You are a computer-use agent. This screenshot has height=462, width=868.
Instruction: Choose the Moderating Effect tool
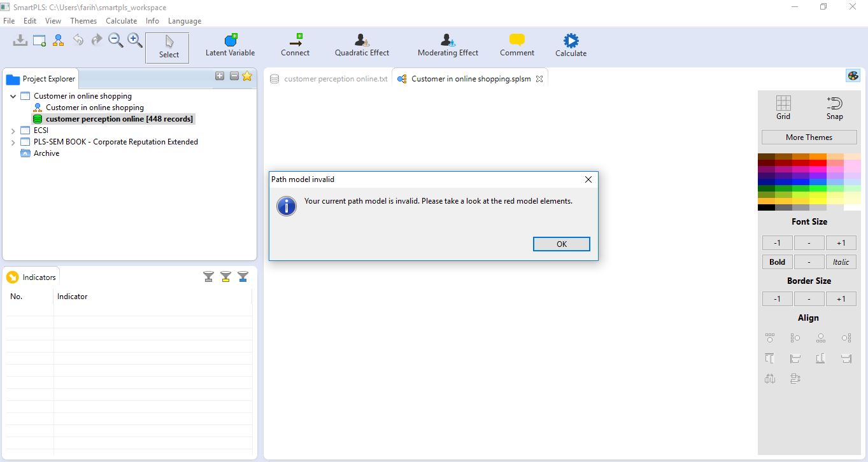[448, 45]
